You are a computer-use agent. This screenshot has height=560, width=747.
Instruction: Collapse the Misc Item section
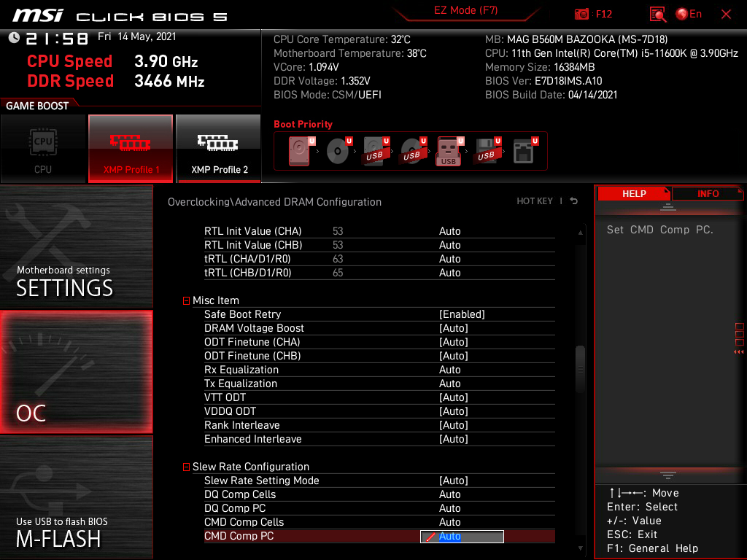[186, 300]
